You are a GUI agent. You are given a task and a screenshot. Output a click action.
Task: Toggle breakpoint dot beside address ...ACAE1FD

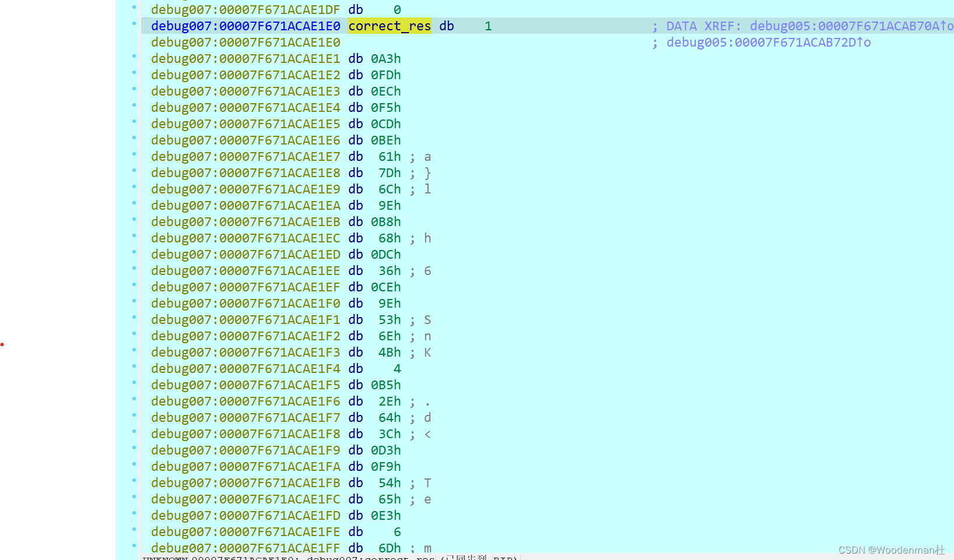pyautogui.click(x=134, y=513)
